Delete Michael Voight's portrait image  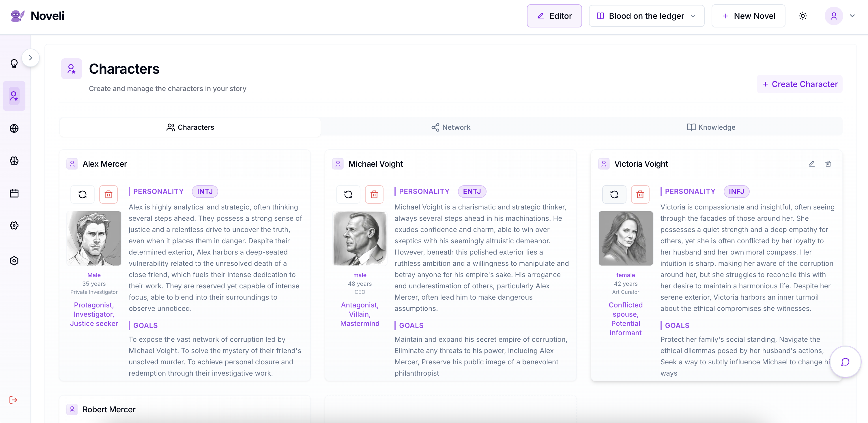pos(374,194)
